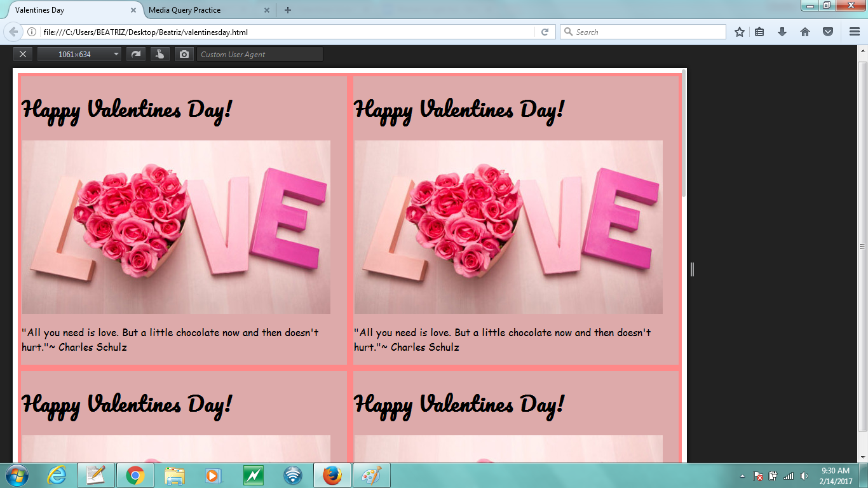Switch to the Media Query Practice tab
868x488 pixels.
(x=185, y=10)
